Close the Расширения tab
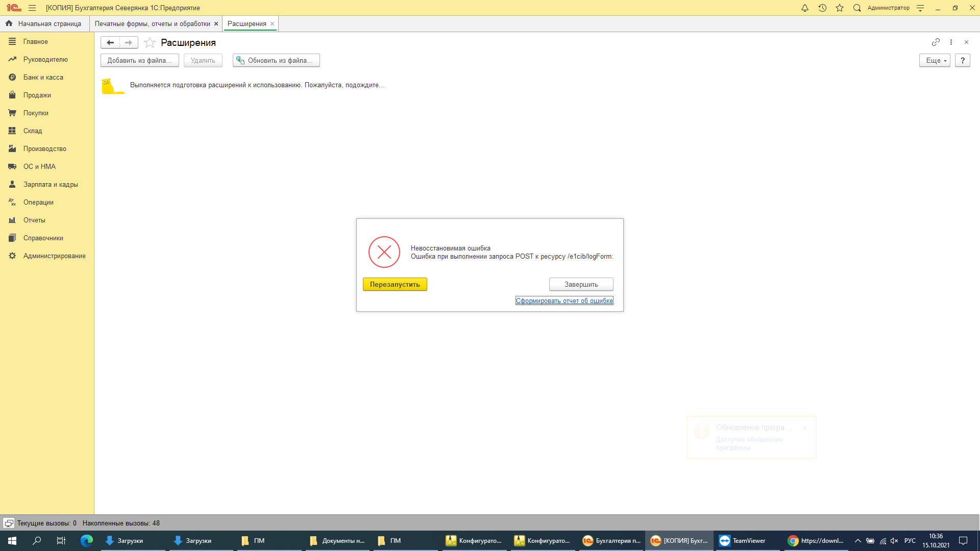 (272, 23)
